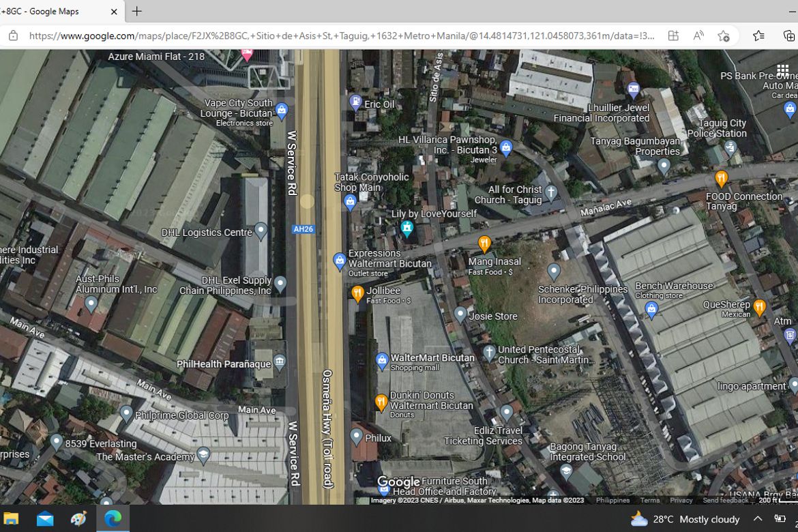This screenshot has height=532, width=798.
Task: Click the HL Villarica Pawnshop pin
Action: (x=505, y=148)
